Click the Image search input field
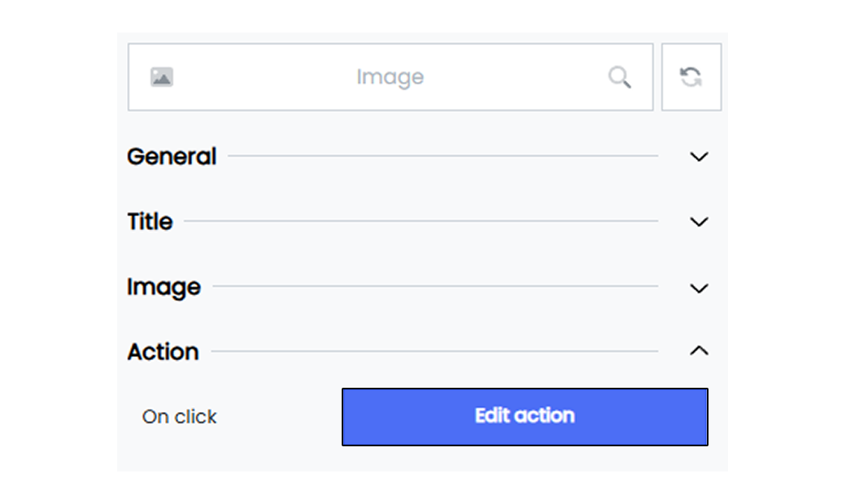846x504 pixels. [390, 77]
